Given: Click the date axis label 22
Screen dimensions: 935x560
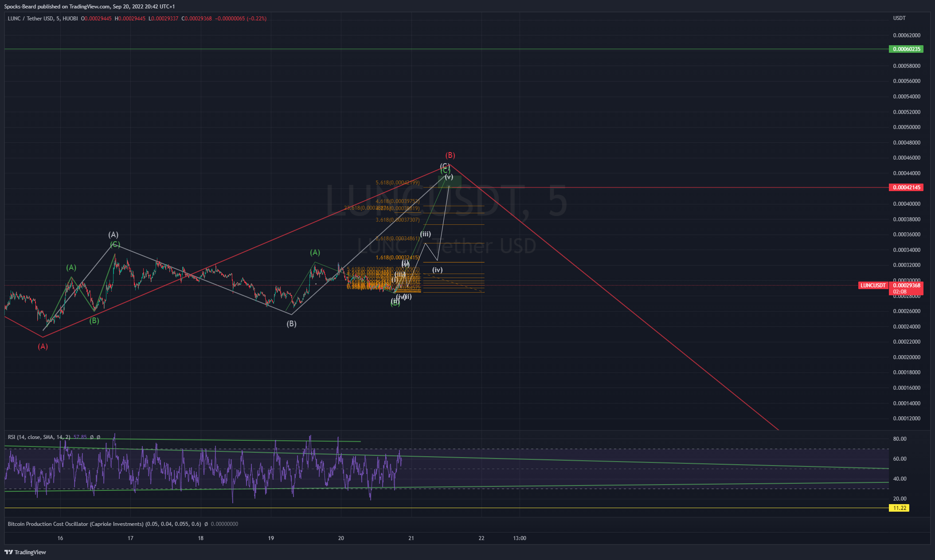Looking at the screenshot, I should [481, 538].
